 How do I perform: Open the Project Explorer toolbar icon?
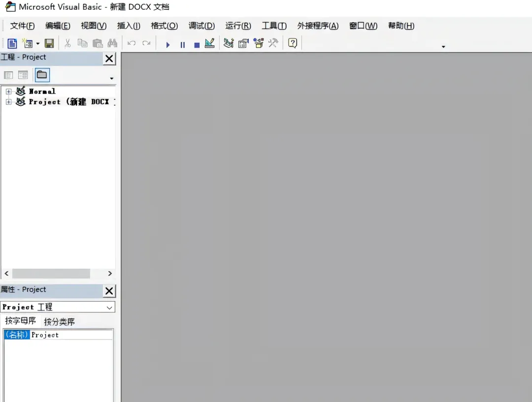click(229, 43)
